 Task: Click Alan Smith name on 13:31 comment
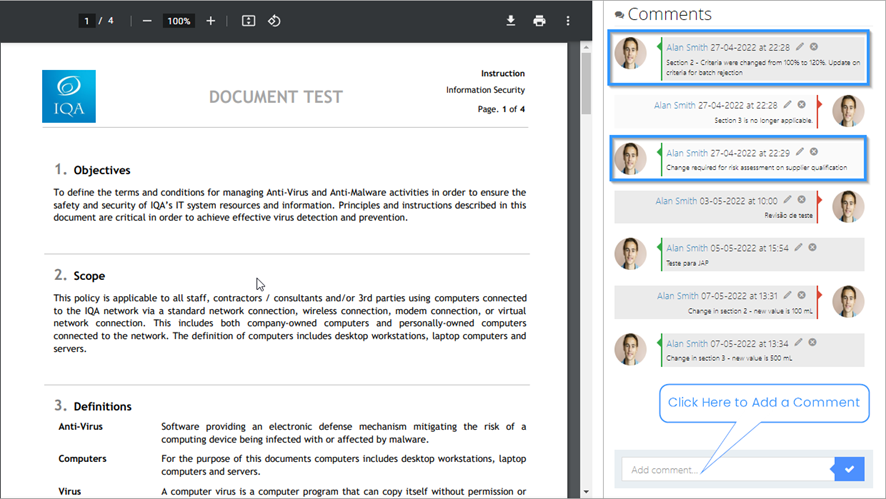click(x=677, y=296)
